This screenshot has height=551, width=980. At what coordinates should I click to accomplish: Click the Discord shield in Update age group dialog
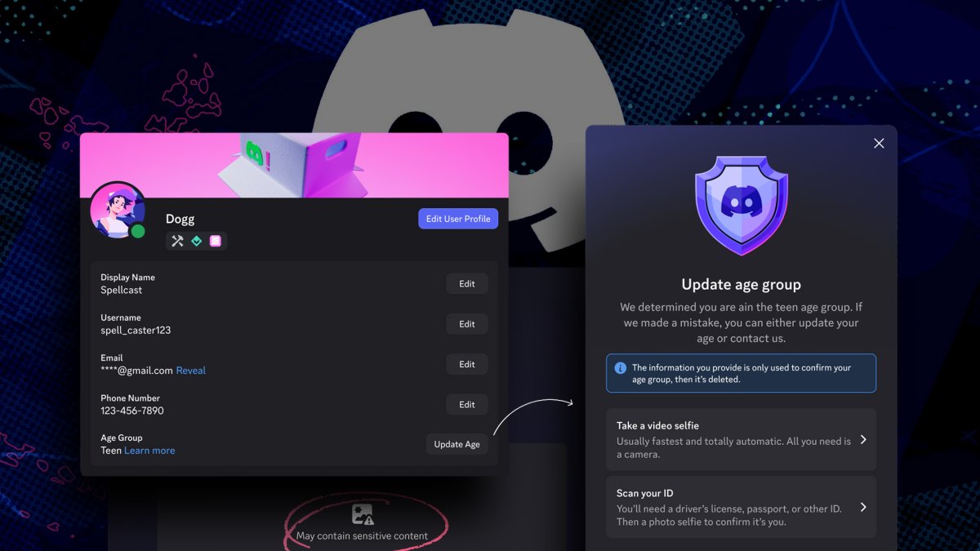(740, 202)
